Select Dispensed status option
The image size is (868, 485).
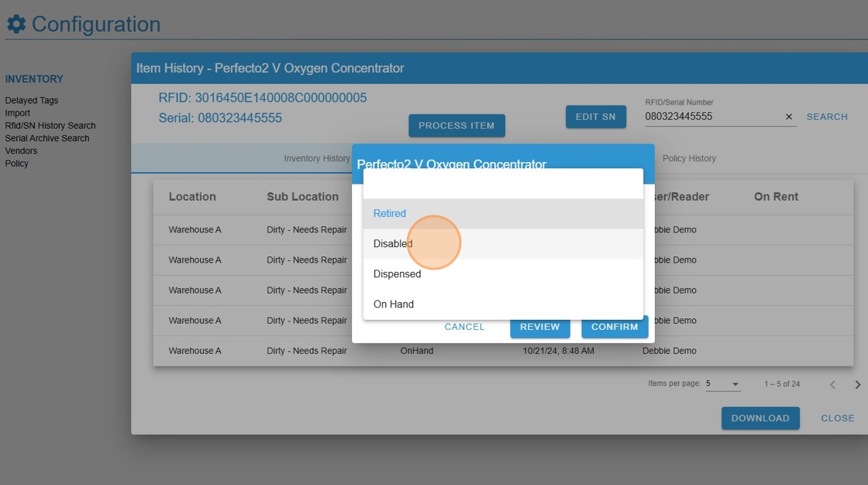(503, 274)
